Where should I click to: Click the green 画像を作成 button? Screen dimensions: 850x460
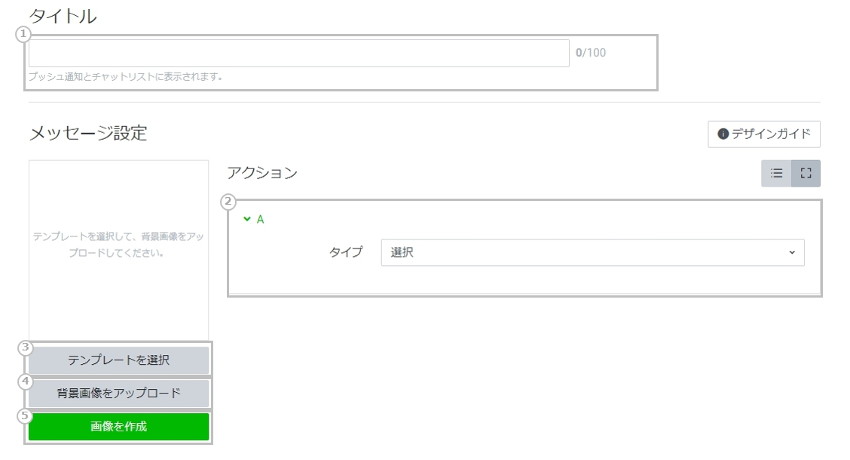point(118,427)
